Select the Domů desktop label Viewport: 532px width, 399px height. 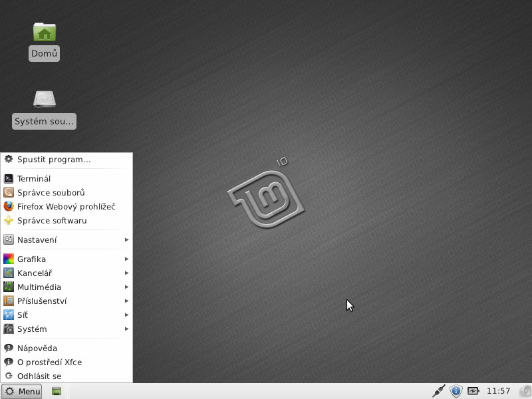[x=44, y=54]
